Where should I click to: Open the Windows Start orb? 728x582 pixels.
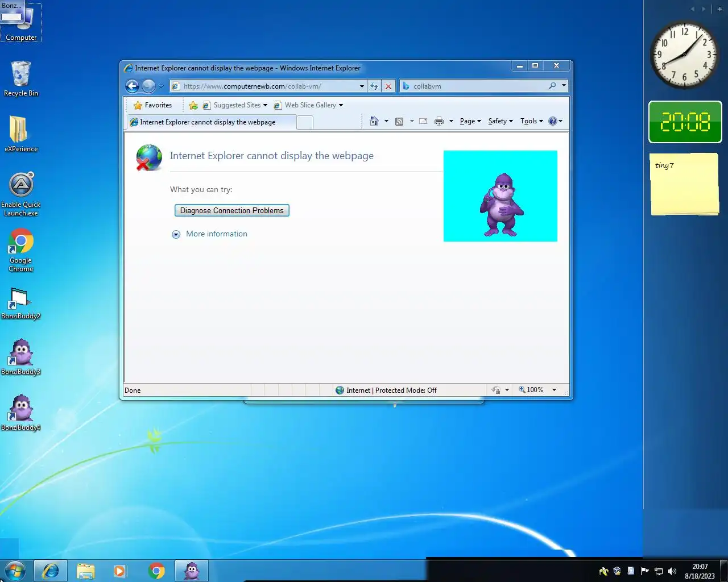(15, 571)
